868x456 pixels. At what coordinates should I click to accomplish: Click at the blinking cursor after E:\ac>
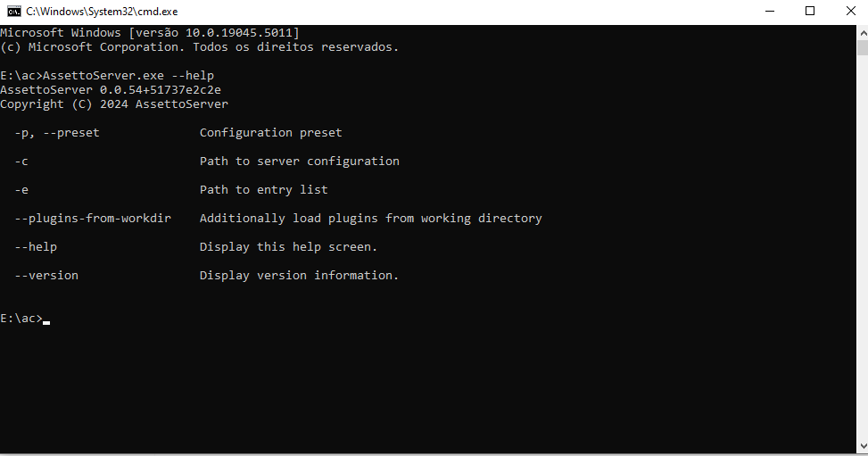click(46, 319)
